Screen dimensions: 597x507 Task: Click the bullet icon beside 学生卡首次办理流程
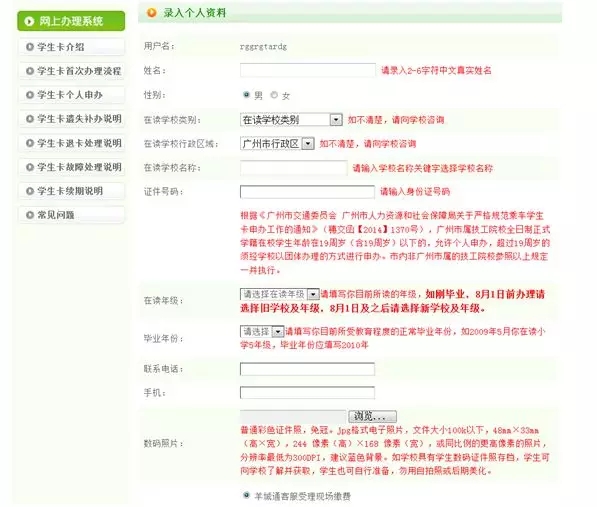[30, 71]
